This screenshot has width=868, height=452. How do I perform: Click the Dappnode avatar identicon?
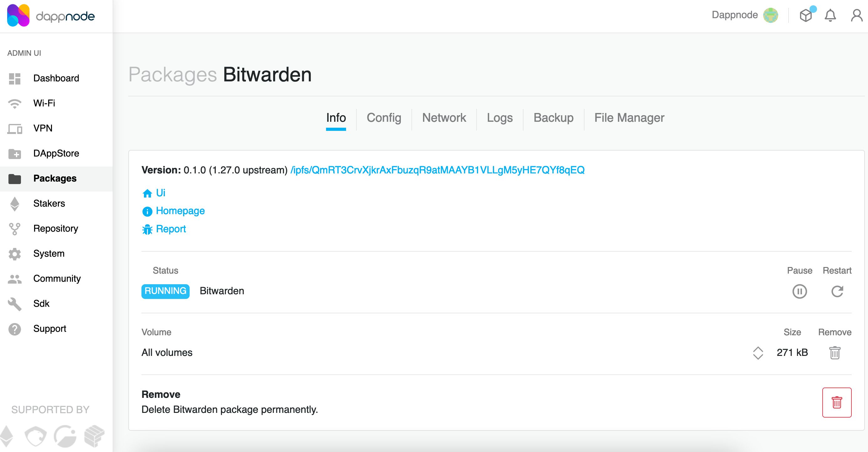click(771, 15)
